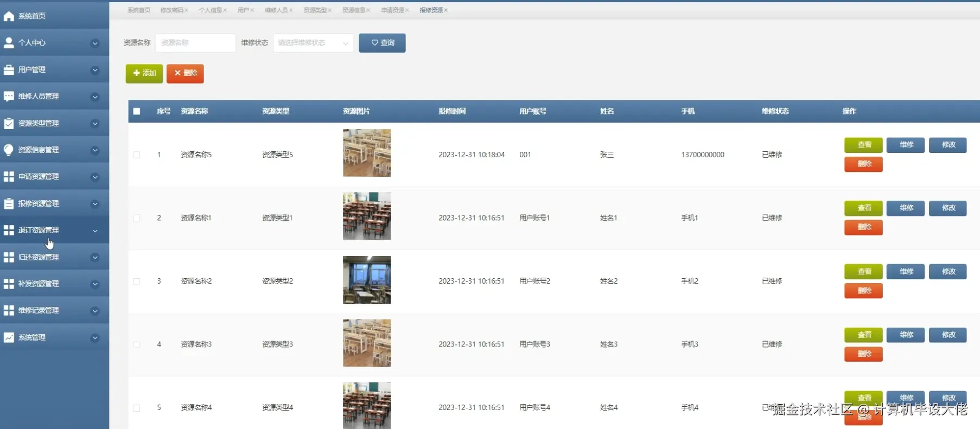Expand the 资源信息管理 menu chevron
This screenshot has height=429, width=980.
click(x=95, y=150)
